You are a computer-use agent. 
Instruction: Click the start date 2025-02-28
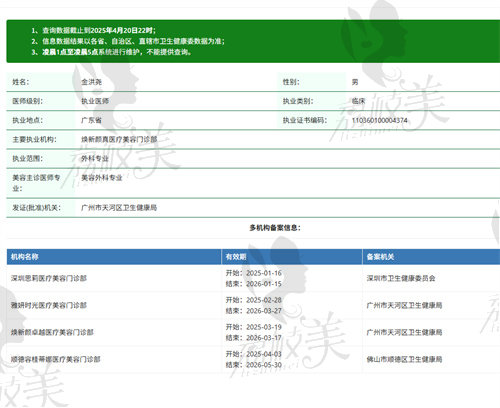click(264, 300)
